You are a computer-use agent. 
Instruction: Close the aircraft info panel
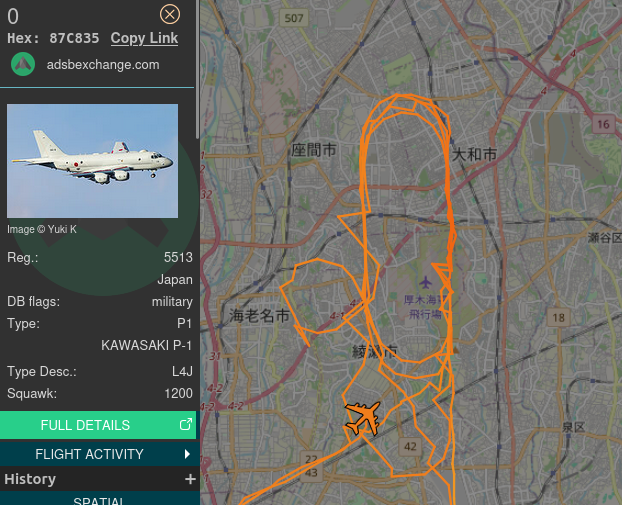point(170,14)
